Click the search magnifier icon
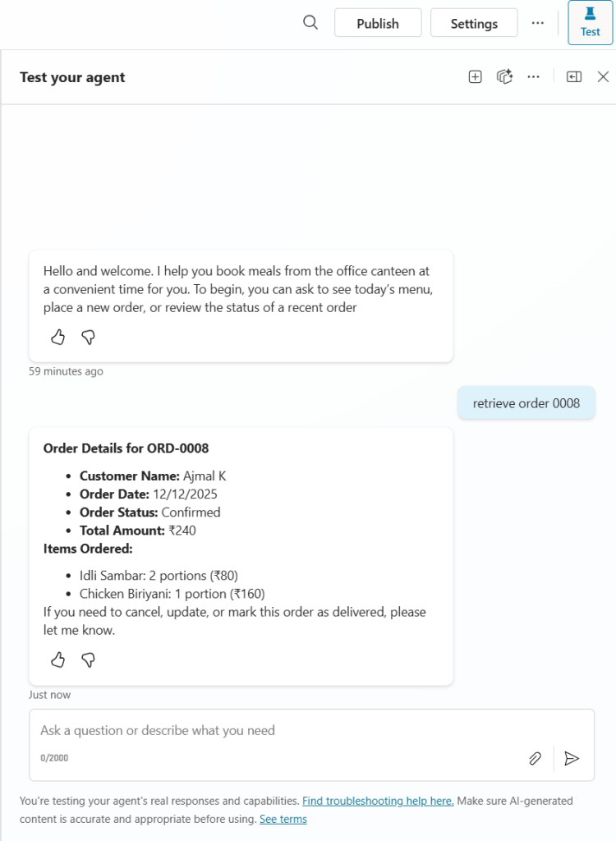The image size is (616, 841). click(310, 23)
